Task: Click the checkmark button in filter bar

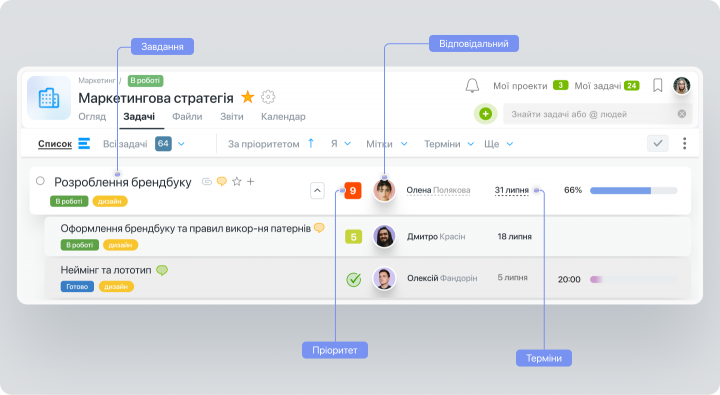Action: point(658,143)
